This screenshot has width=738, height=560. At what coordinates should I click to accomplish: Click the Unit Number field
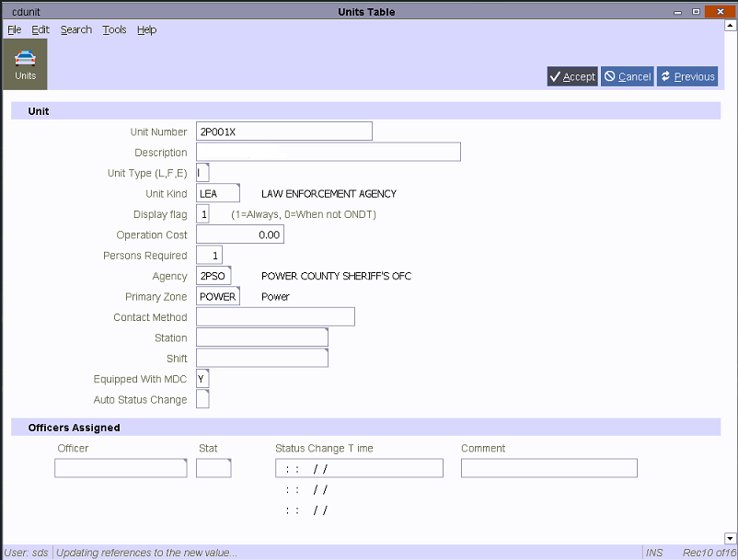[284, 131]
